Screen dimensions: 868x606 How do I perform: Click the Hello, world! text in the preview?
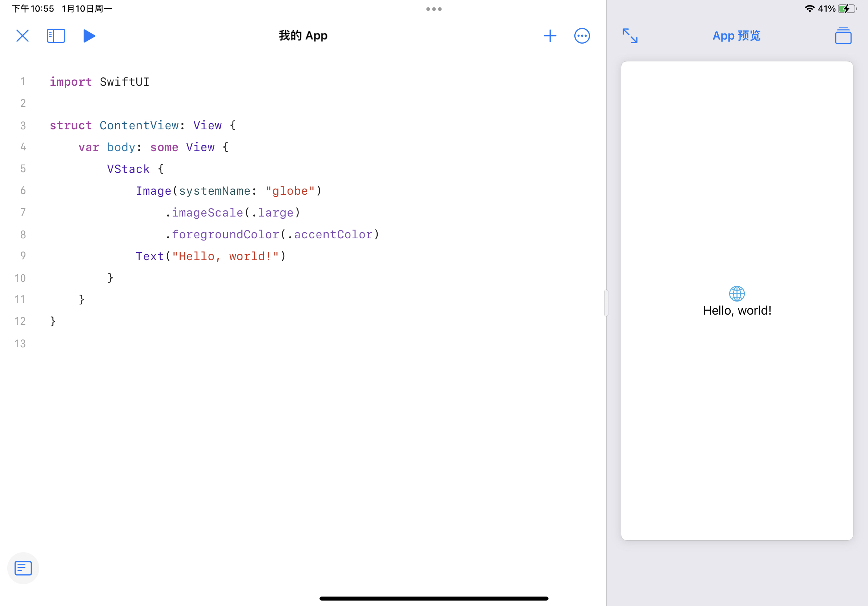(x=737, y=311)
